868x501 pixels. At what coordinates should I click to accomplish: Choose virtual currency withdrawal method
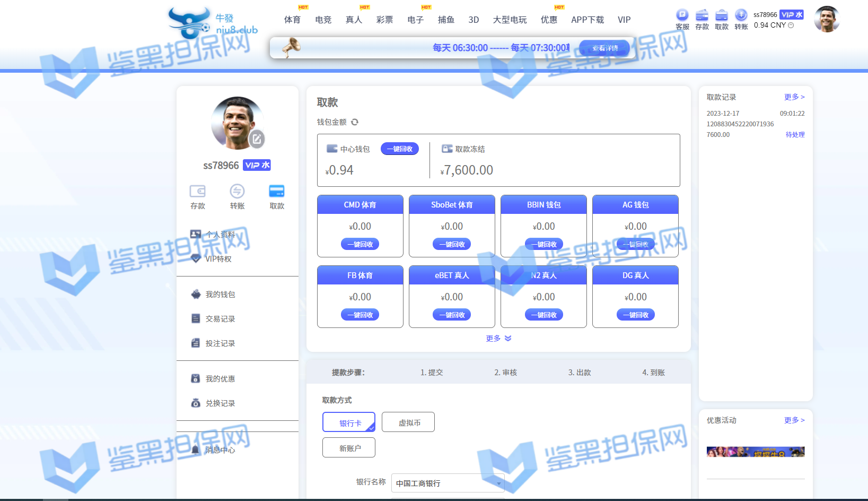(x=408, y=422)
